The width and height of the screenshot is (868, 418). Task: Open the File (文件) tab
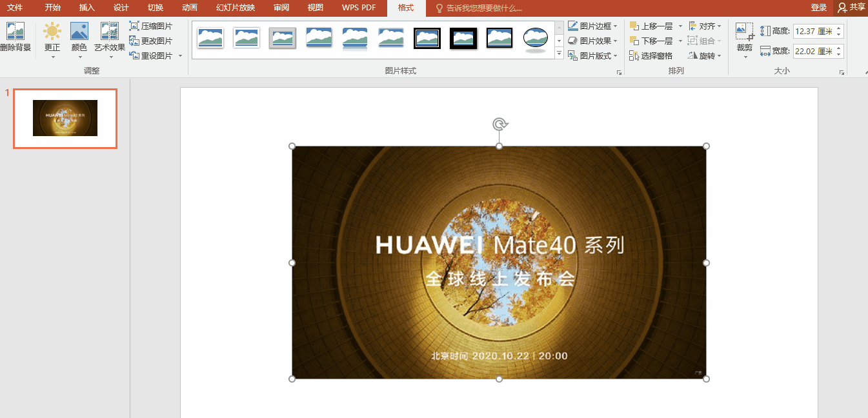pos(15,8)
